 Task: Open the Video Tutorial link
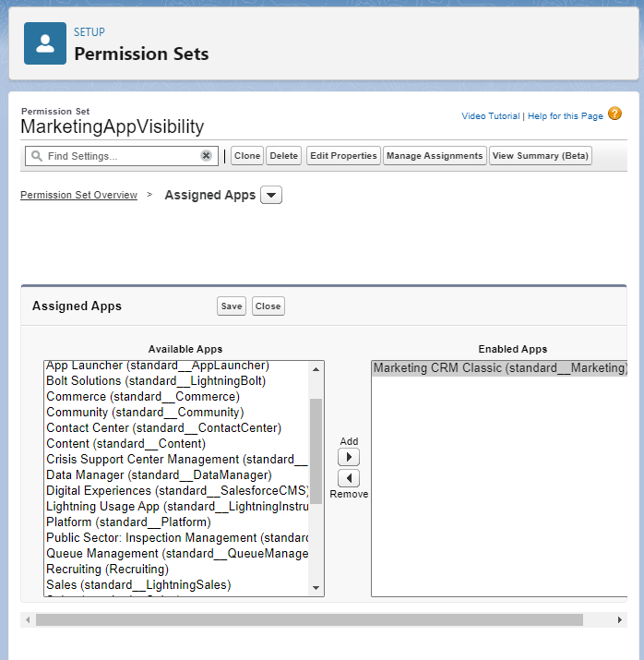[491, 116]
